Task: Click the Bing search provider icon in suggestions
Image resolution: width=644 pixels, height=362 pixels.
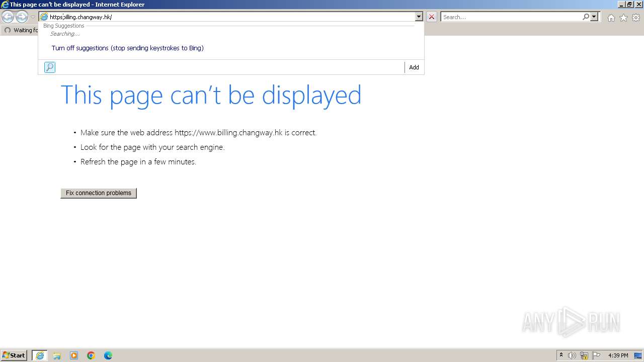Action: click(x=50, y=67)
